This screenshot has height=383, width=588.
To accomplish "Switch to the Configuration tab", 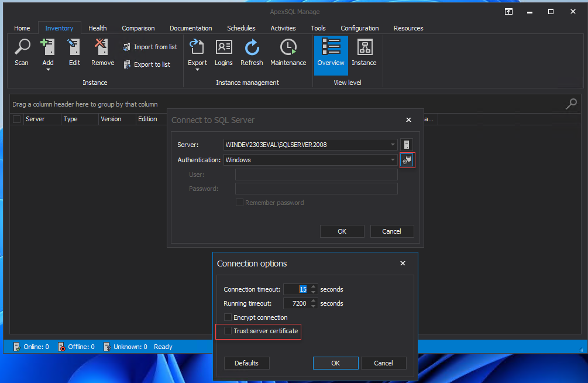I will (360, 28).
